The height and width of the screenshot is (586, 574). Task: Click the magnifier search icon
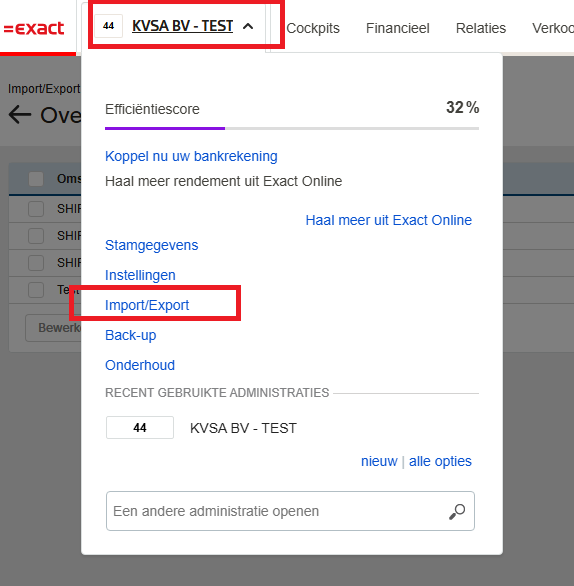tap(457, 511)
